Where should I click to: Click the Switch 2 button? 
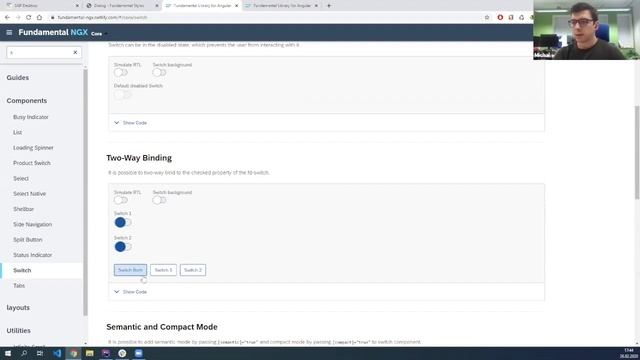pyautogui.click(x=193, y=270)
